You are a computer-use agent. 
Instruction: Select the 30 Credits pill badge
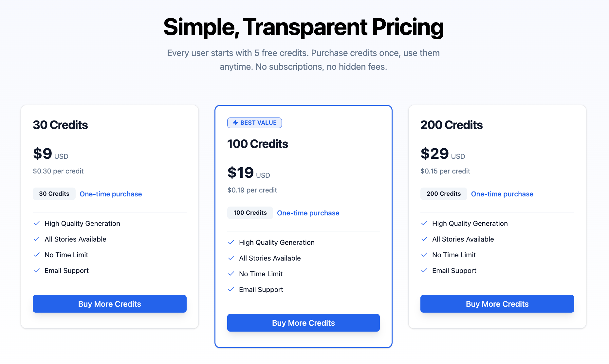tap(54, 193)
